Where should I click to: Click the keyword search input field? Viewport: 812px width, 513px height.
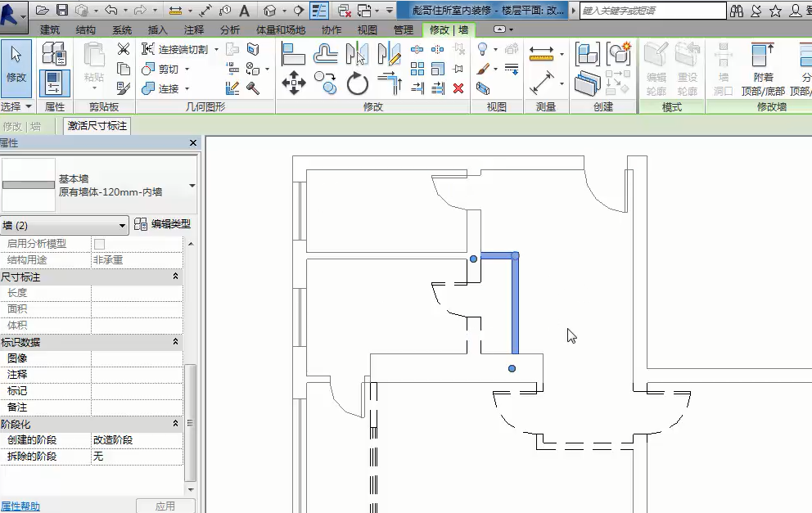652,11
